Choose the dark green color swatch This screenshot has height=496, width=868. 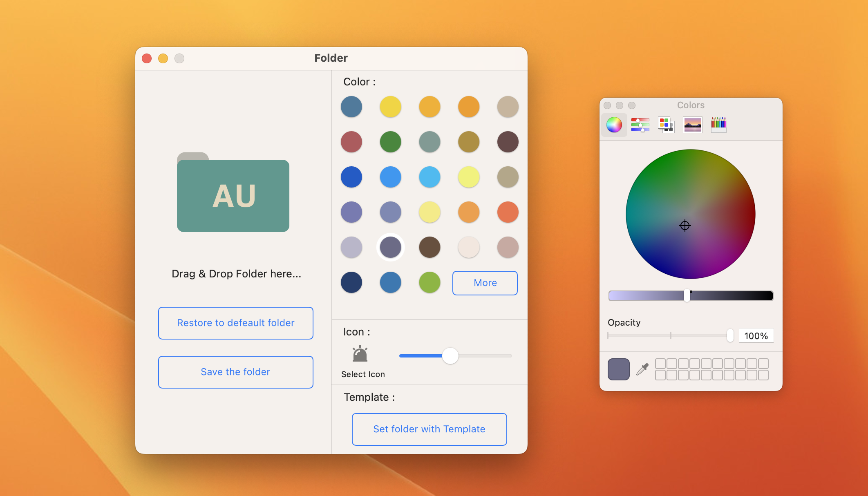coord(390,142)
